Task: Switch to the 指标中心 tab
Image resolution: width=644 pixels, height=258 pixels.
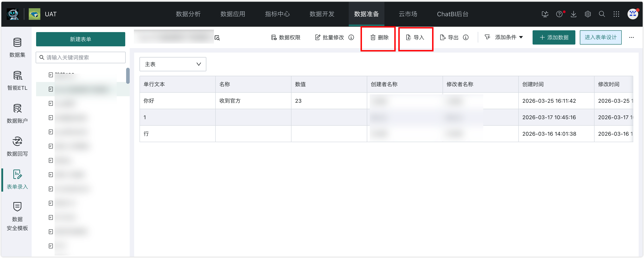Action: (277, 14)
